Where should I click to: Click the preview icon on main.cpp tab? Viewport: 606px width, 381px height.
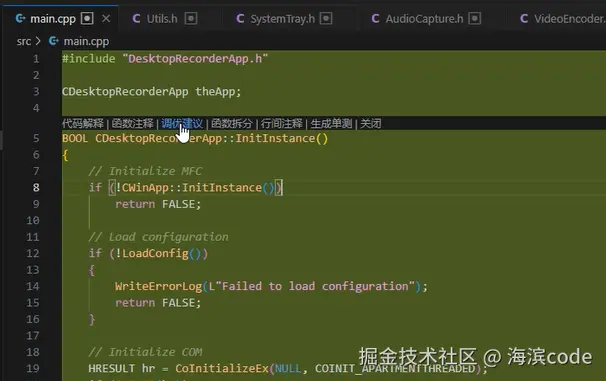(x=87, y=19)
